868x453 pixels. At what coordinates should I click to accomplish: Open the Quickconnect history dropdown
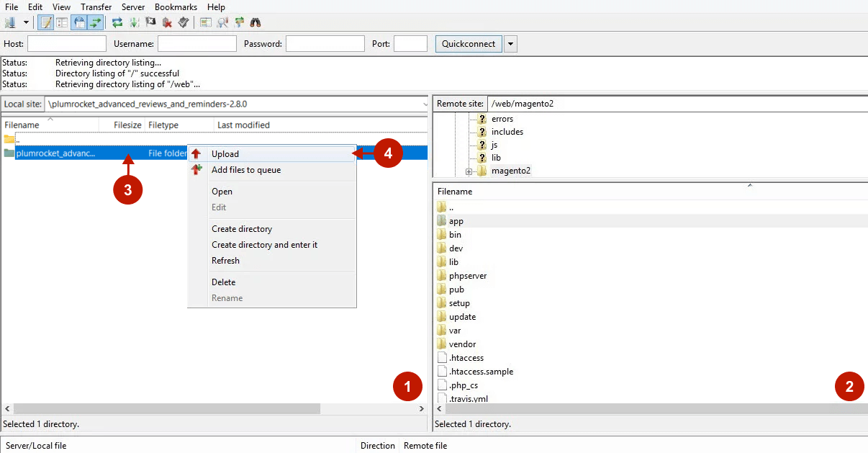510,43
